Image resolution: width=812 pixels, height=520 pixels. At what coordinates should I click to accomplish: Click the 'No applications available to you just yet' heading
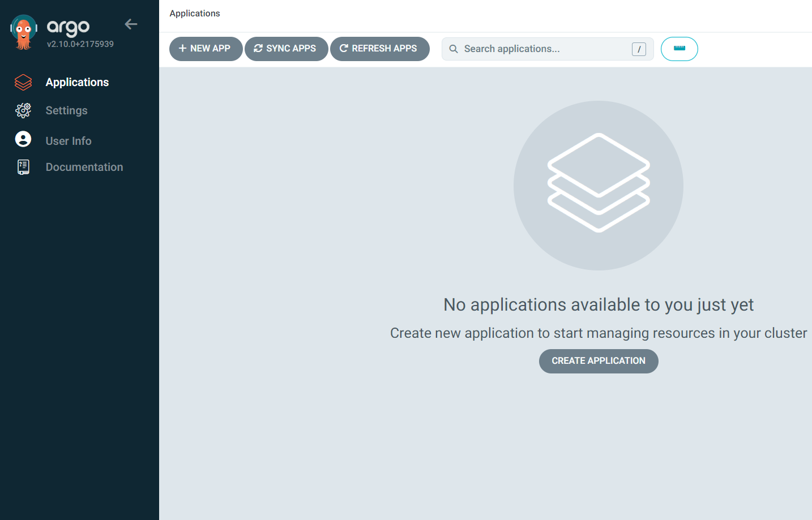(x=599, y=305)
